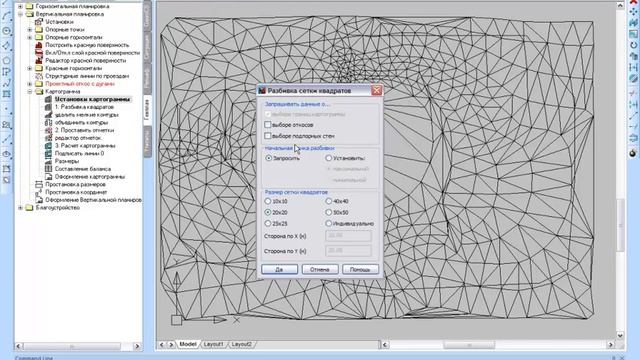Choose the 40x40 grid size
This screenshot has height=360, width=640.
329,201
